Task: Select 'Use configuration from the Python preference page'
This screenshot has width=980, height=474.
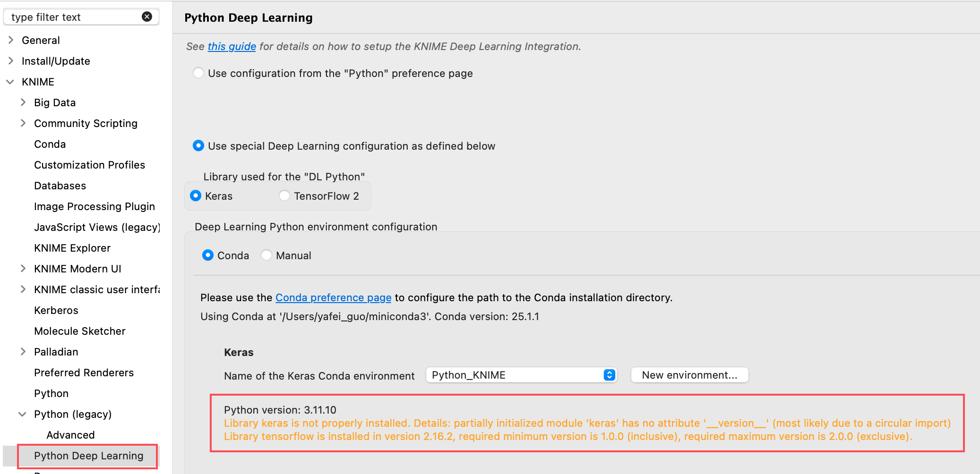Action: click(x=198, y=73)
